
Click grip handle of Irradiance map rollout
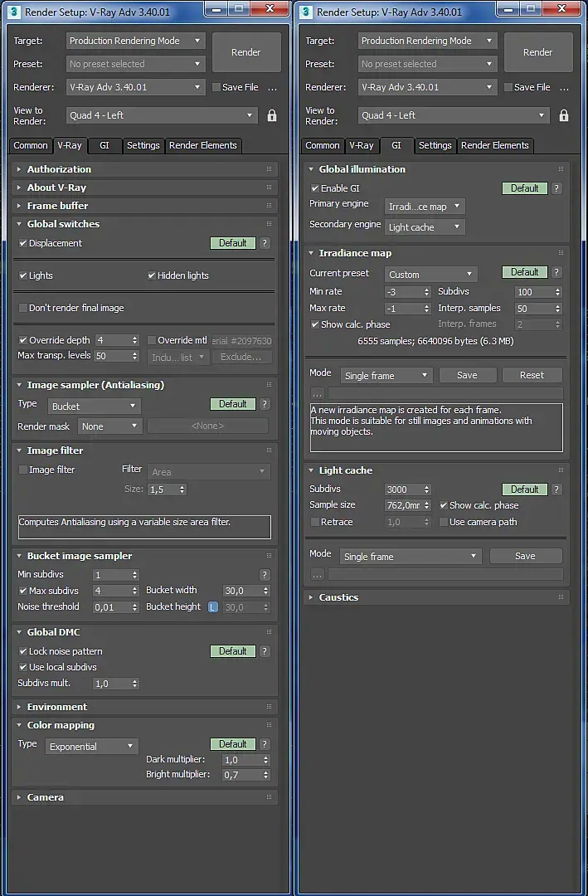click(x=561, y=253)
